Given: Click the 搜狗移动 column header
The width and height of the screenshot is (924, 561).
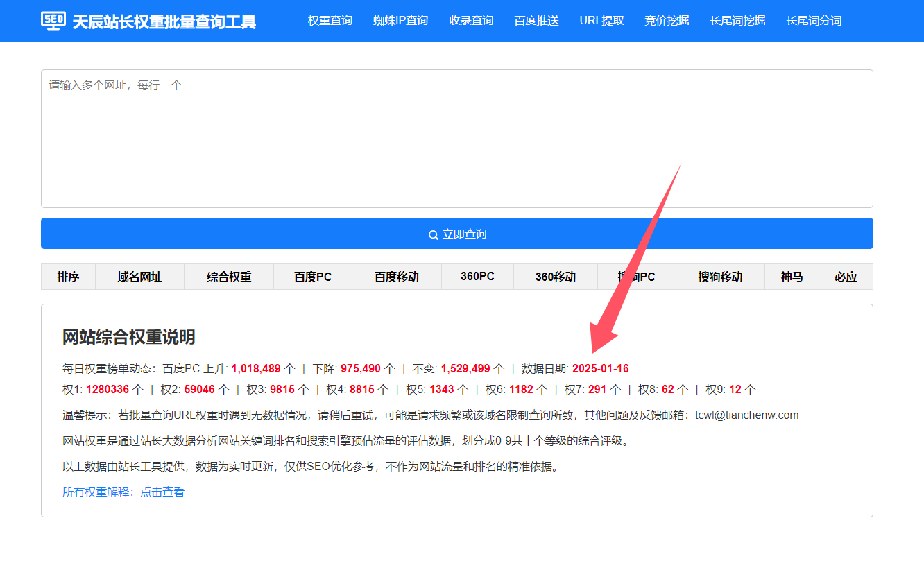Looking at the screenshot, I should (x=720, y=277).
